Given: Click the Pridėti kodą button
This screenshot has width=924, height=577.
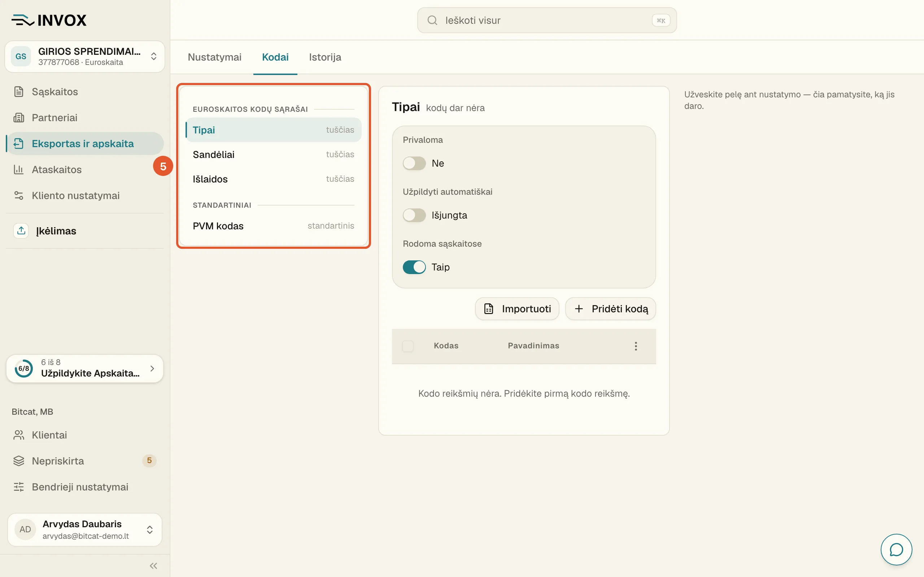Looking at the screenshot, I should [x=611, y=309].
